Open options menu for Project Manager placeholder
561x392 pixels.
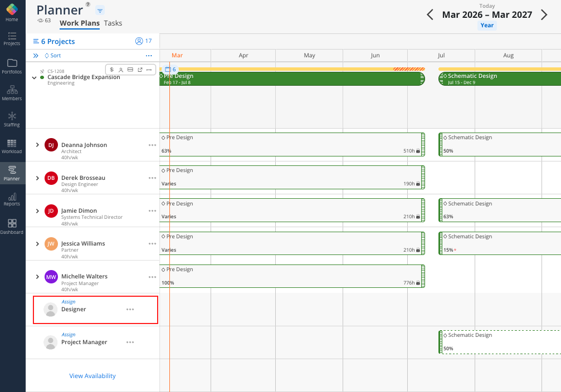pyautogui.click(x=130, y=342)
